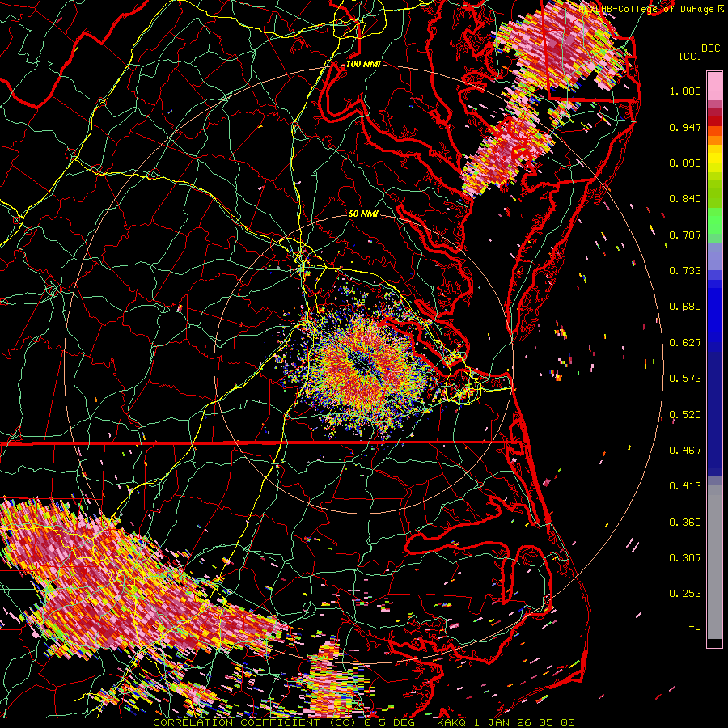
Task: Click the DCC label above color bar
Action: coord(710,49)
